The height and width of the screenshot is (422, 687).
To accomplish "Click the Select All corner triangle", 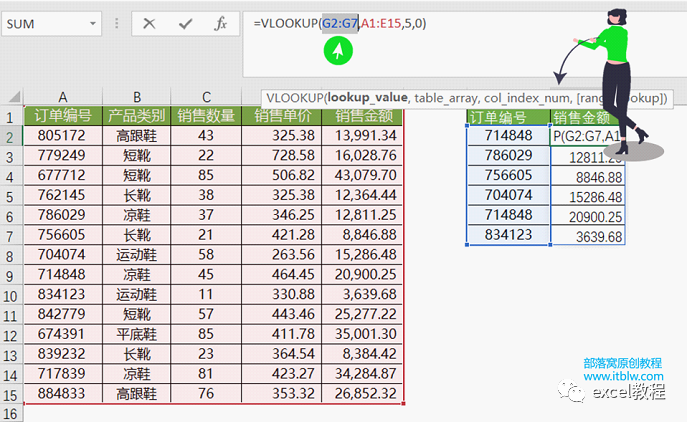I will (13, 97).
